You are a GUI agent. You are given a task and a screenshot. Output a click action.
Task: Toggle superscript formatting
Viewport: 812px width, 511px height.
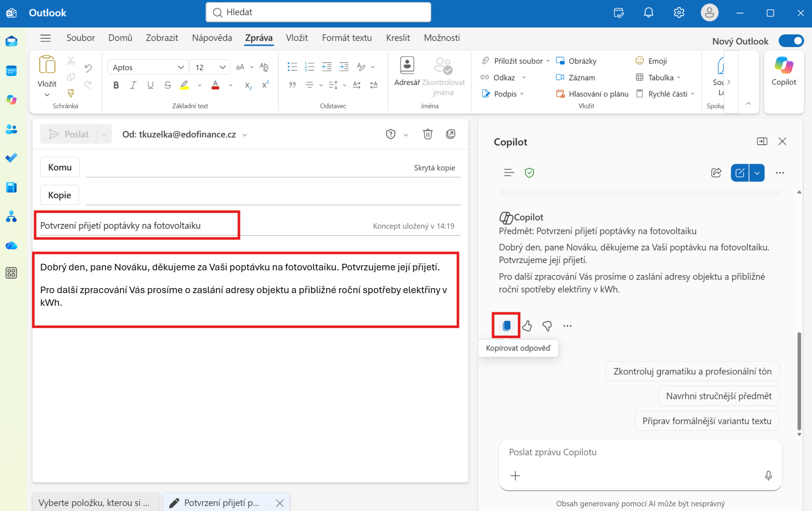266,85
